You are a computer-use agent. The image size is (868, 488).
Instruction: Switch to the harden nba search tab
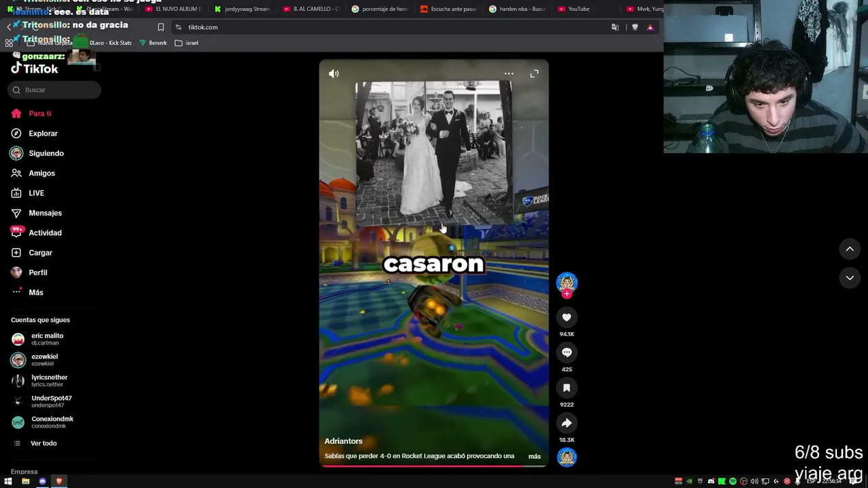[x=518, y=9]
